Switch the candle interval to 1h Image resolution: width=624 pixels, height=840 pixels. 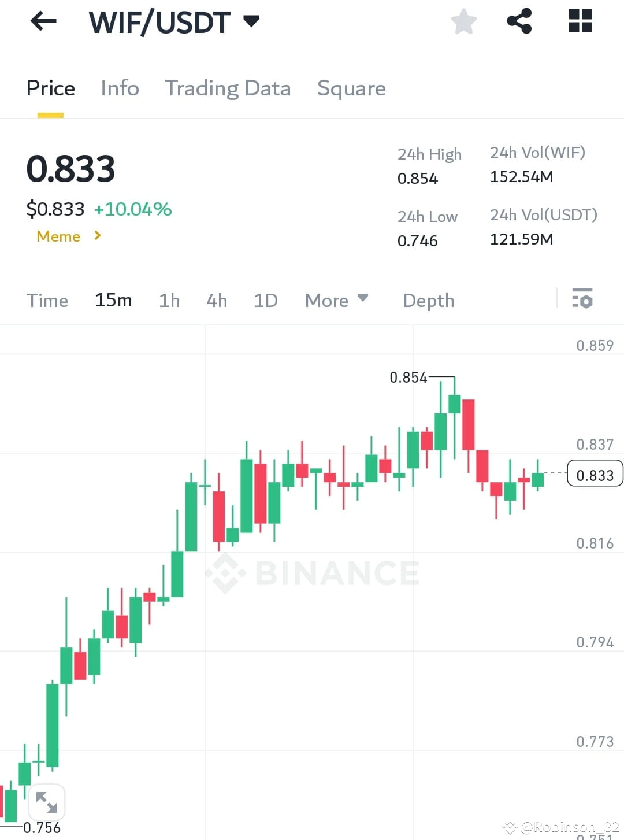[169, 300]
